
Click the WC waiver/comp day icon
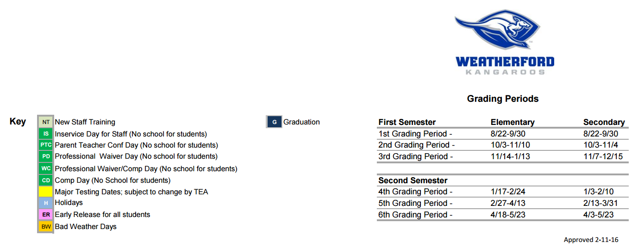pyautogui.click(x=46, y=168)
